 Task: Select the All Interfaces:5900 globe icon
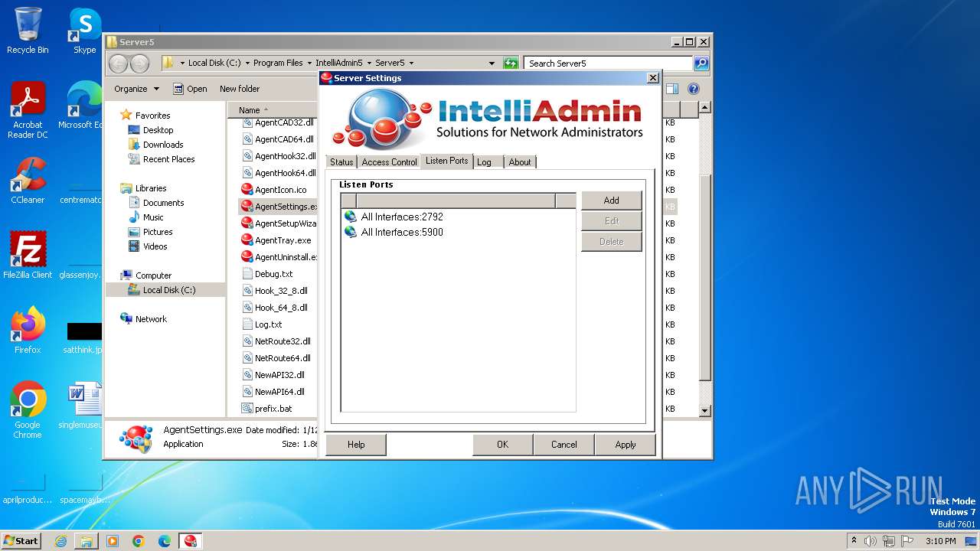point(351,232)
